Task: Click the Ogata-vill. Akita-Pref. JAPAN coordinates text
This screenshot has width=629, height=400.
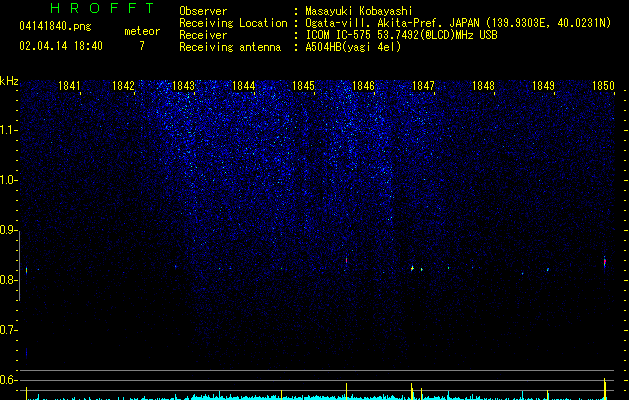Action: pos(458,23)
